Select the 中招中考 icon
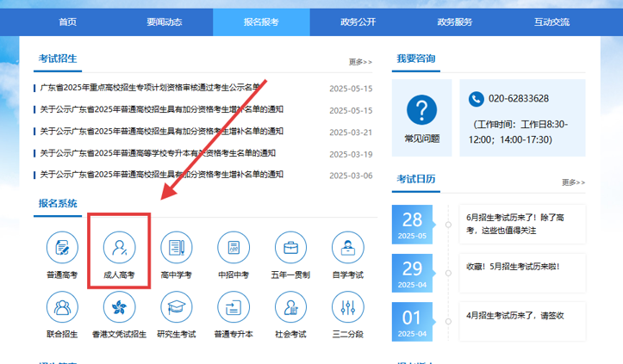623x364 pixels. 234,248
